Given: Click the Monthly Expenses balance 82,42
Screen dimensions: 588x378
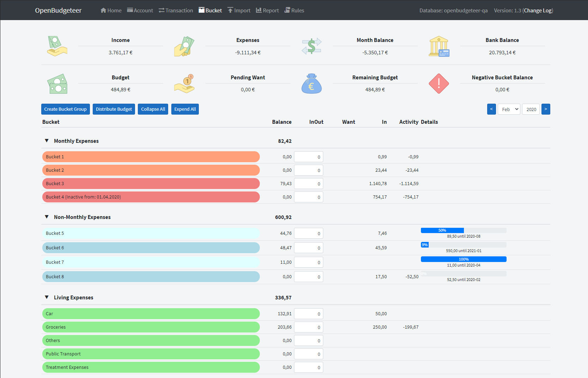Looking at the screenshot, I should pyautogui.click(x=285, y=141).
